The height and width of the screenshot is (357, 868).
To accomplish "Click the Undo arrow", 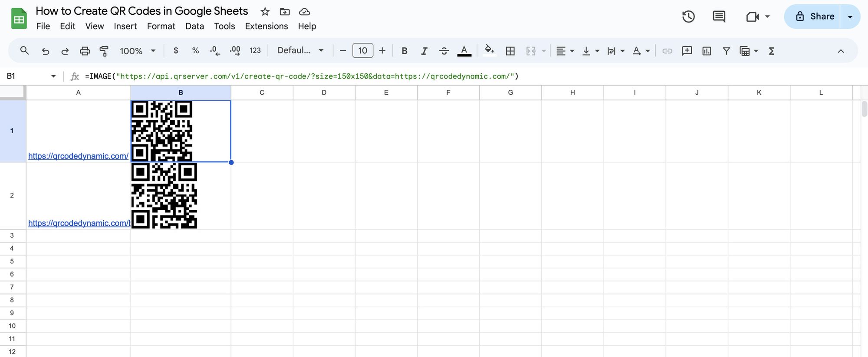I will click(45, 51).
